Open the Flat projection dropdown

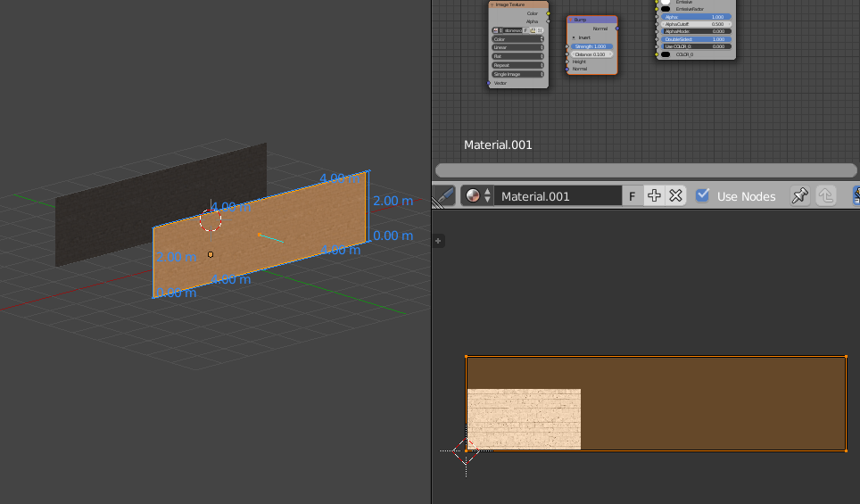pyautogui.click(x=517, y=56)
